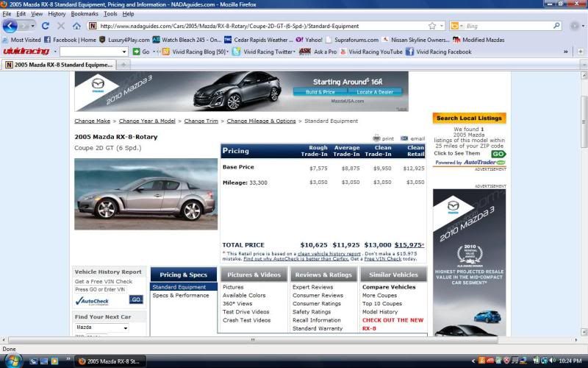The width and height of the screenshot is (588, 368).
Task: Expand the back/forward history dropdown arrow
Action: click(32, 26)
